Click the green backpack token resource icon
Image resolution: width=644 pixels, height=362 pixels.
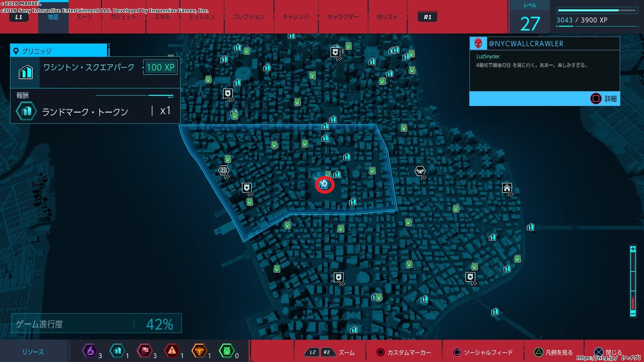pyautogui.click(x=226, y=351)
